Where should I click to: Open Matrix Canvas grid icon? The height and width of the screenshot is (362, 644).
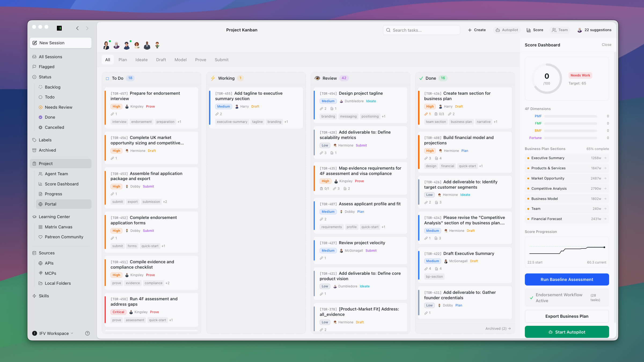[x=41, y=227]
